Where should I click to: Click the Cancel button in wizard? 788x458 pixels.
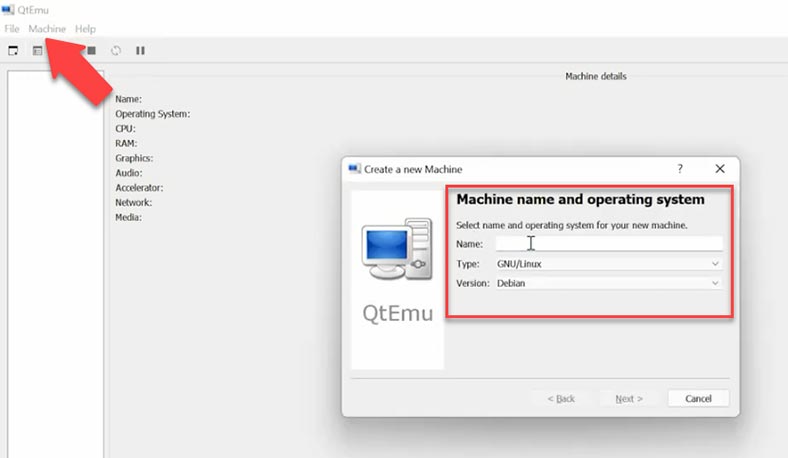(x=698, y=399)
